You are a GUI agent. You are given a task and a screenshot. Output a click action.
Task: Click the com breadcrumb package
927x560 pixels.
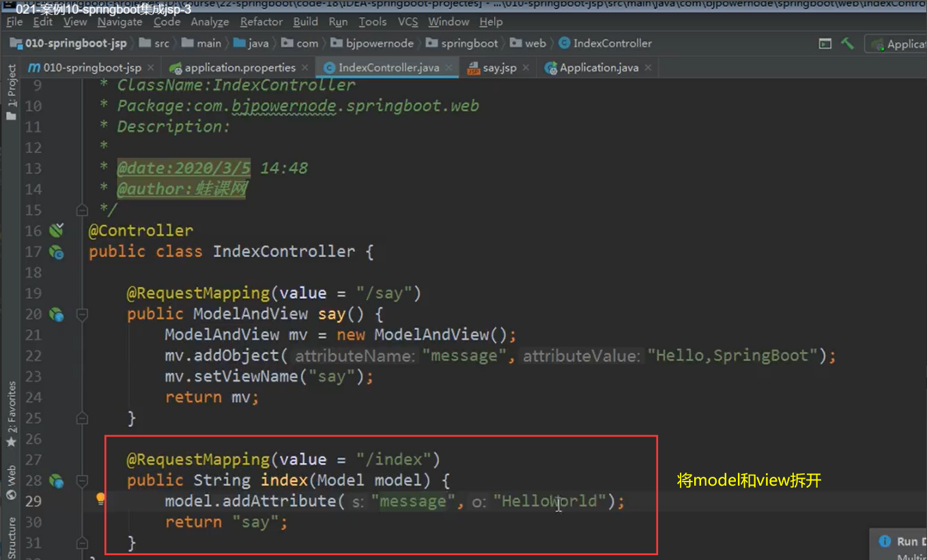click(300, 43)
